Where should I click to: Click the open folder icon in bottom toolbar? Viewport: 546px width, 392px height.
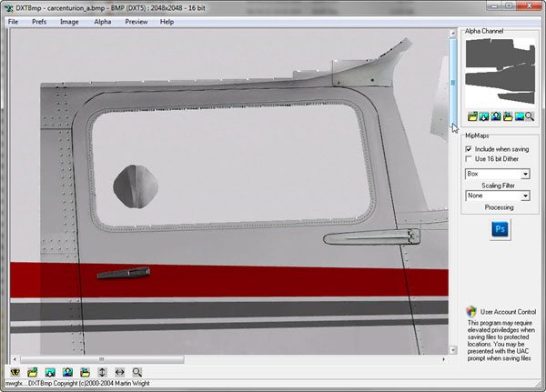[x=32, y=372]
